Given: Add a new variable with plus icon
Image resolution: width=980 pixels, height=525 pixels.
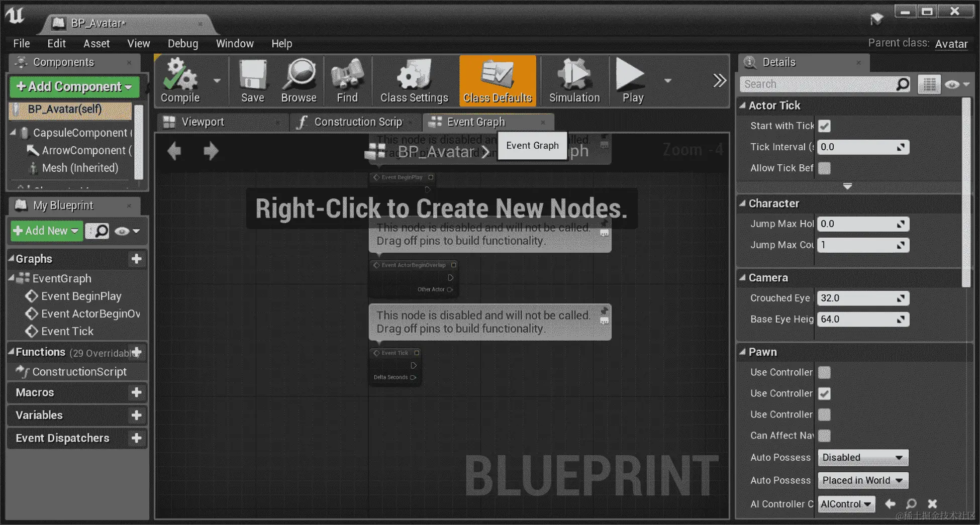Looking at the screenshot, I should 136,415.
